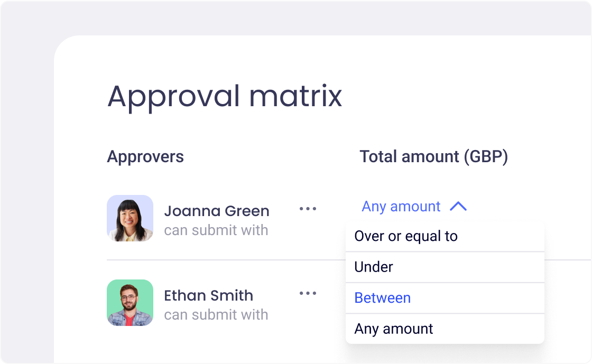Click Ethan Smith's avatar

point(130,303)
